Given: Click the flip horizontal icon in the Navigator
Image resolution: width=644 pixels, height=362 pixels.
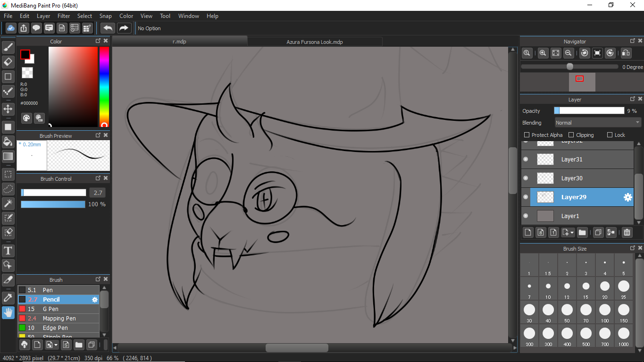Looking at the screenshot, I should 626,53.
